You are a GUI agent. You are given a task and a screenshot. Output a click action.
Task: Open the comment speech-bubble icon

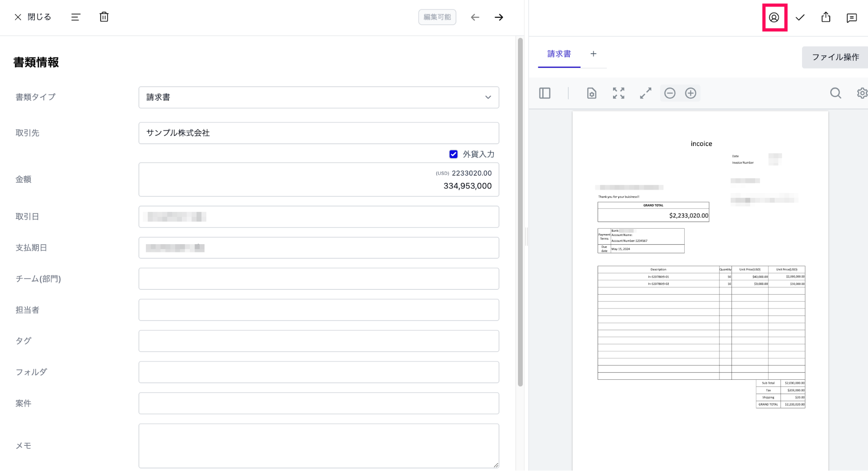[851, 18]
